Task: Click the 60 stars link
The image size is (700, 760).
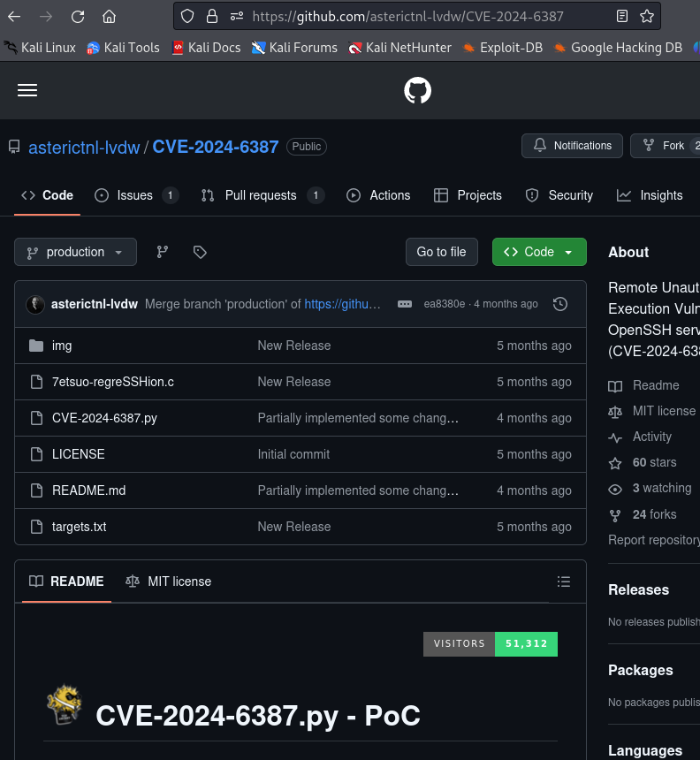Action: point(654,462)
